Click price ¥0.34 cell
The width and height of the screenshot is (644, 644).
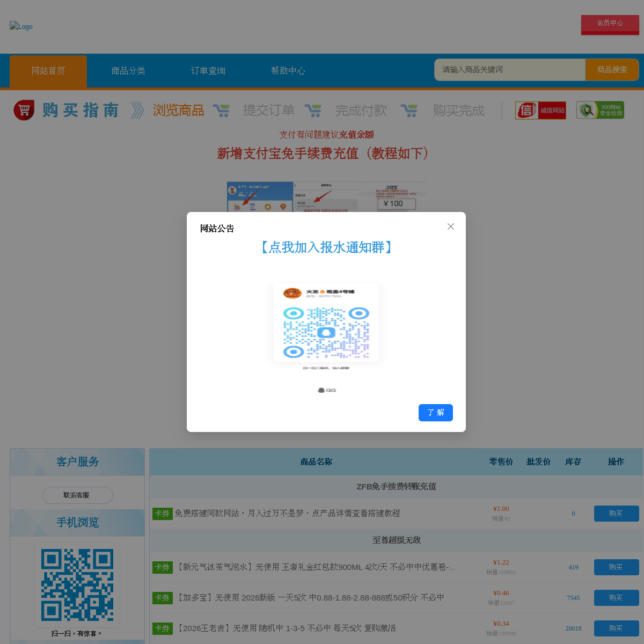coord(501,624)
